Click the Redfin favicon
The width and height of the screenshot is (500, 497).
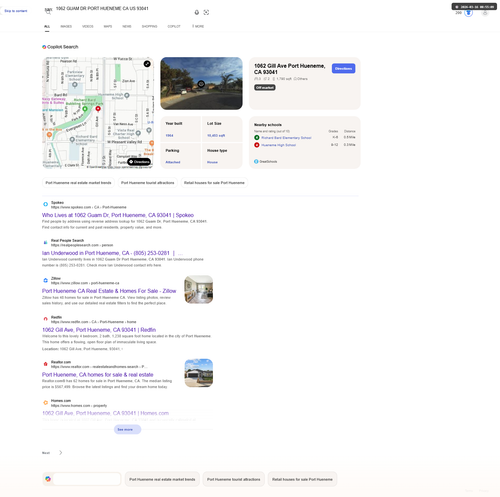pos(46,319)
